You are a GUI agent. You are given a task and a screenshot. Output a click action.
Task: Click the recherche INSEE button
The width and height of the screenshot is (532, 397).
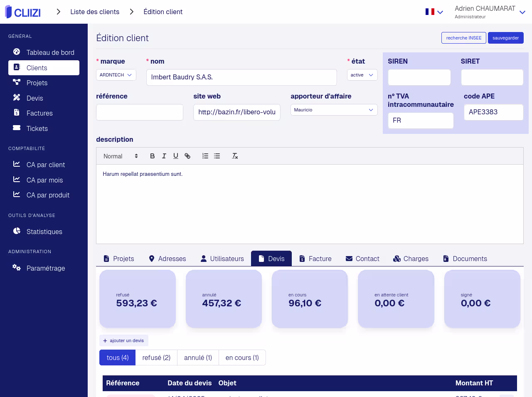click(463, 38)
